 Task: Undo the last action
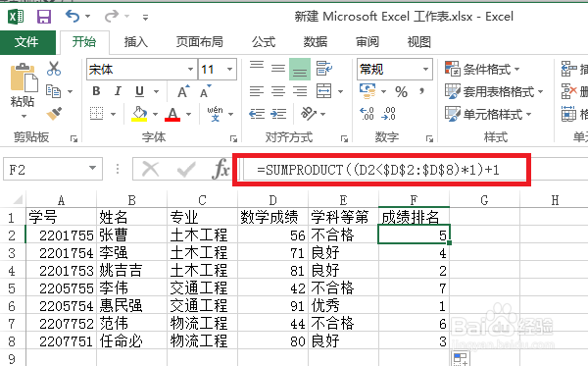point(73,17)
